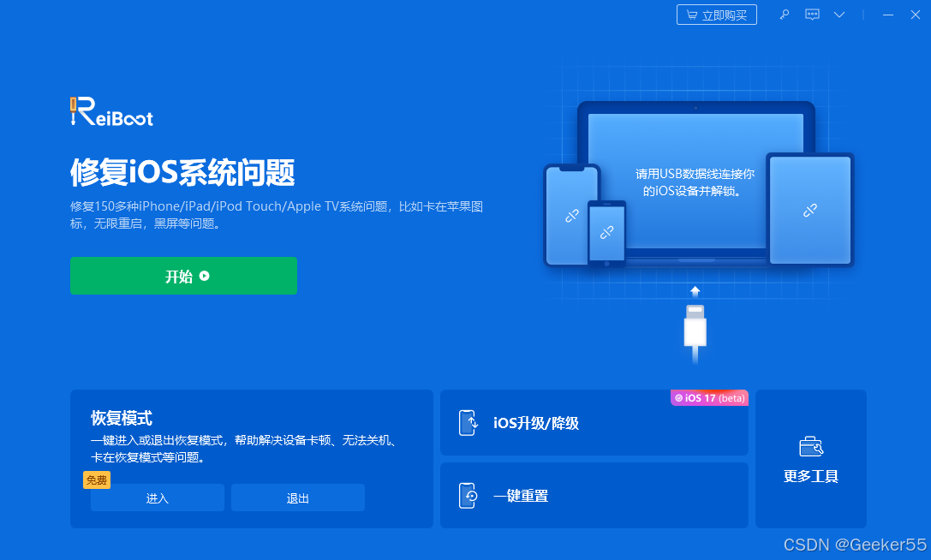Click the 恢复模式 heading text
931x560 pixels.
click(122, 418)
